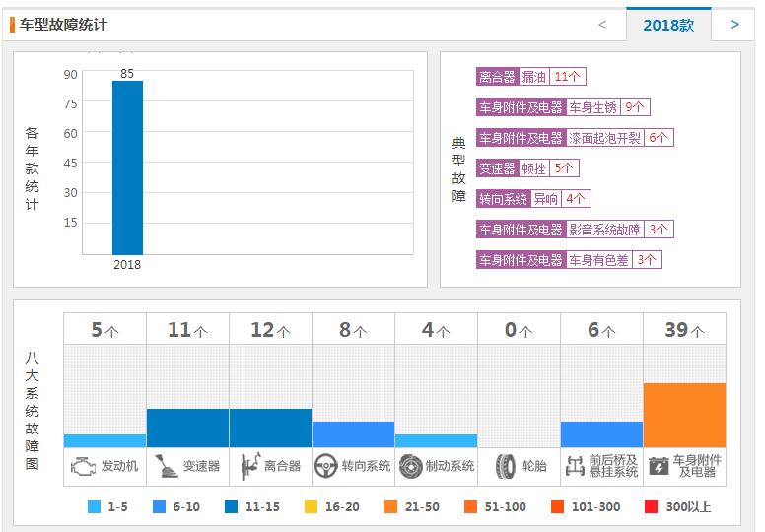Image resolution: width=765 pixels, height=532 pixels.
Task: Click the transmission gear shift icon
Action: [x=166, y=466]
